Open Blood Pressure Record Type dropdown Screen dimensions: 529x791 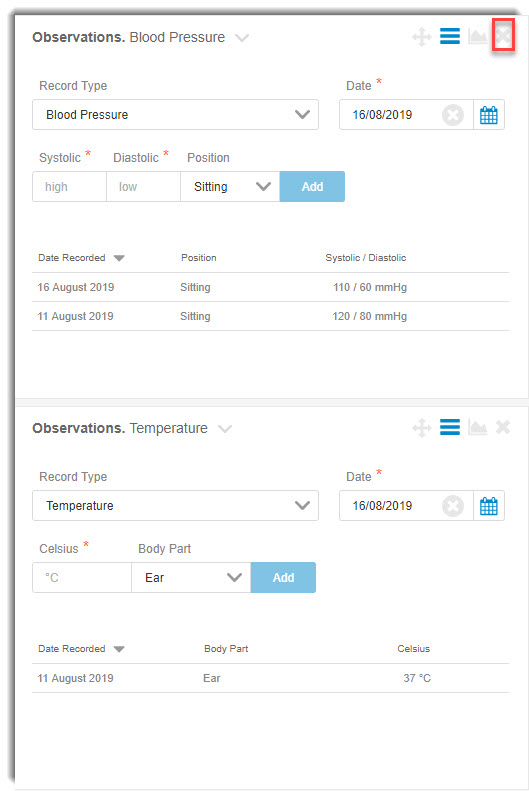click(175, 115)
